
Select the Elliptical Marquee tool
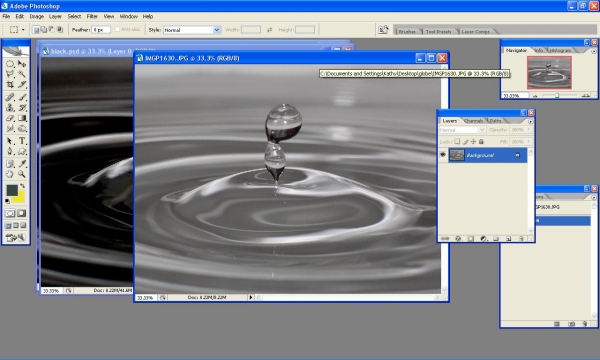click(x=10, y=64)
